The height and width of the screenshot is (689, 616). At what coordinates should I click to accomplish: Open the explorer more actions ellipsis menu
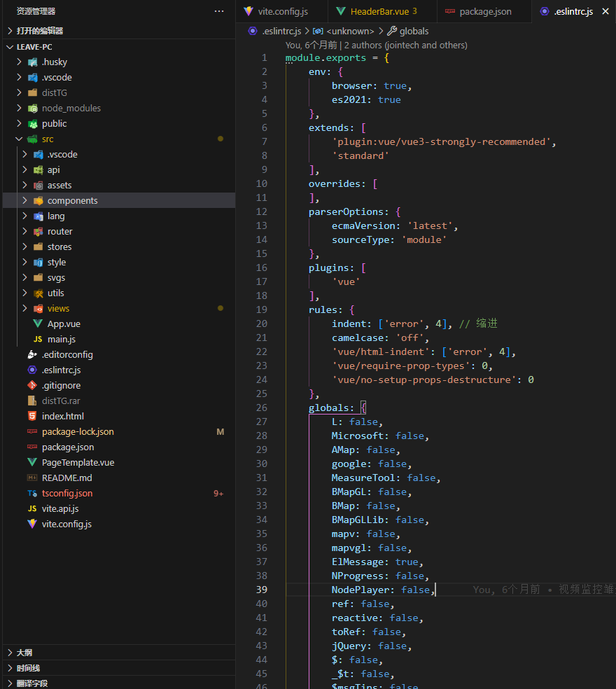[219, 11]
